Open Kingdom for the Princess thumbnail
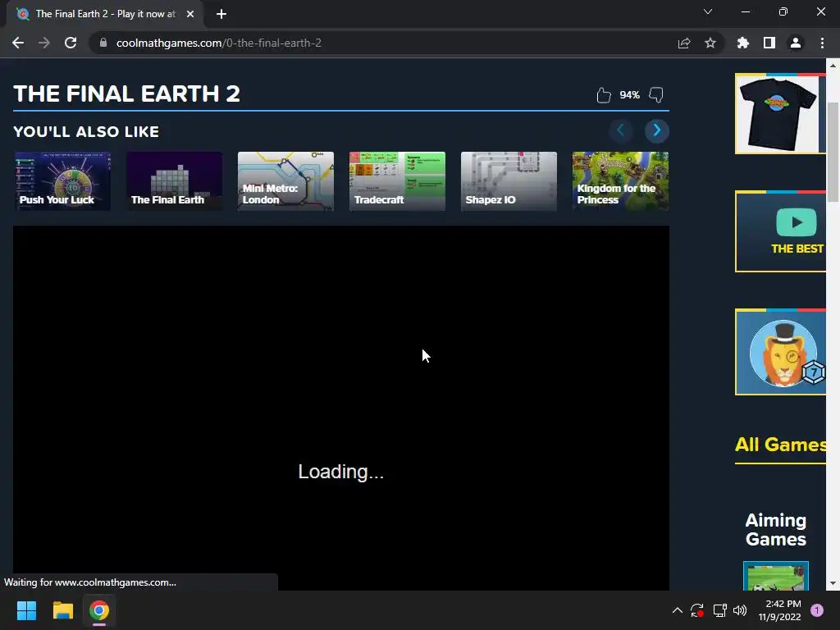This screenshot has width=840, height=630. (620, 181)
